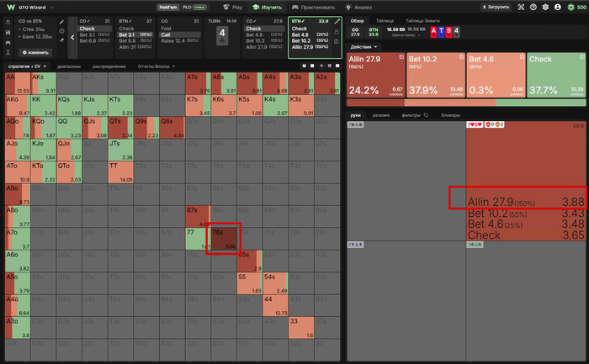Select the fourth grey square view mode
This screenshot has width=589, height=364.
tap(330, 66)
